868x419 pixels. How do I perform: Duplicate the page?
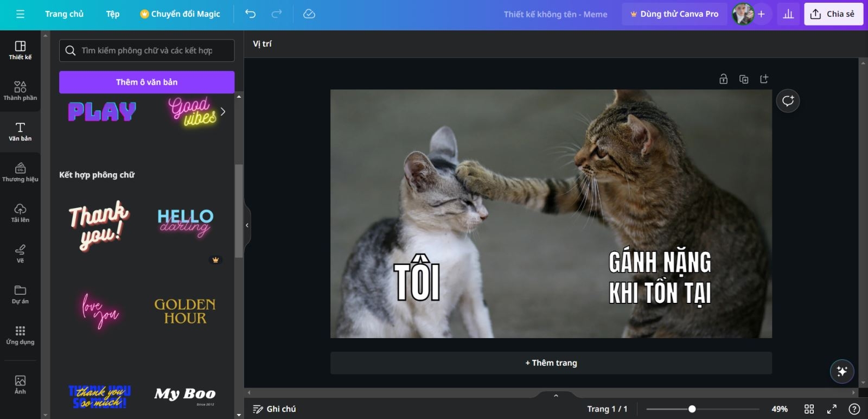pyautogui.click(x=744, y=79)
